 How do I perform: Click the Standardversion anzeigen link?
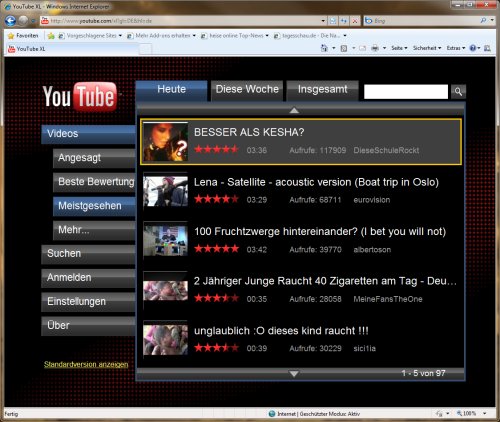point(86,364)
